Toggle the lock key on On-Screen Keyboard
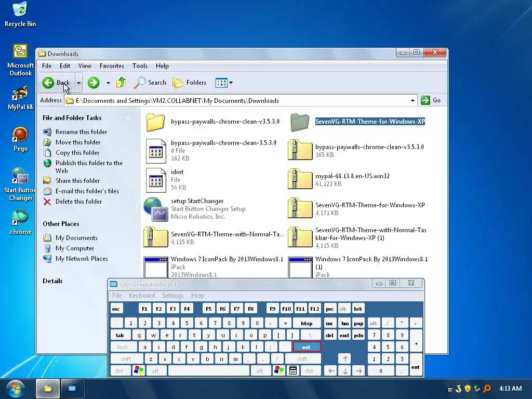Screen dimensions: 532x399 [x=124, y=347]
